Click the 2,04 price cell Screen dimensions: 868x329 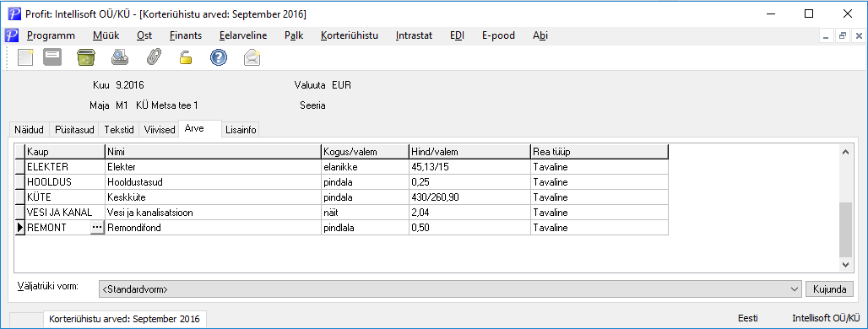469,213
